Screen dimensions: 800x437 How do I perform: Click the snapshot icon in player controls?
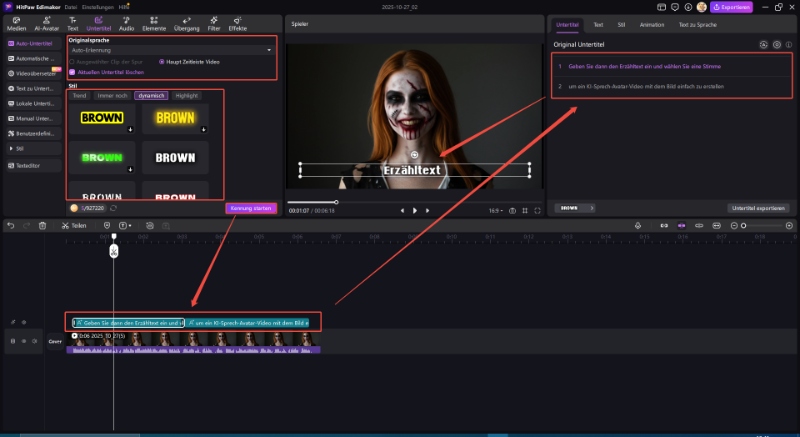pyautogui.click(x=512, y=211)
